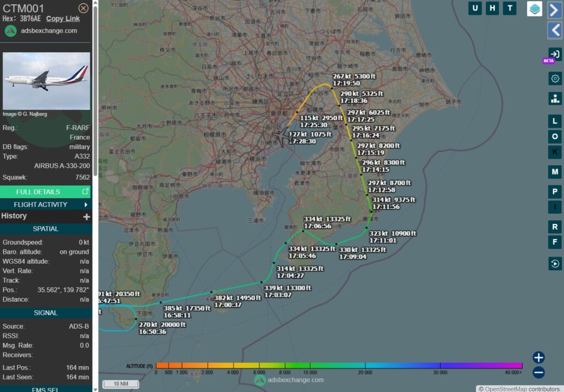Toggle the U button at top
Screen dimensions: 564x392
pos(475,8)
